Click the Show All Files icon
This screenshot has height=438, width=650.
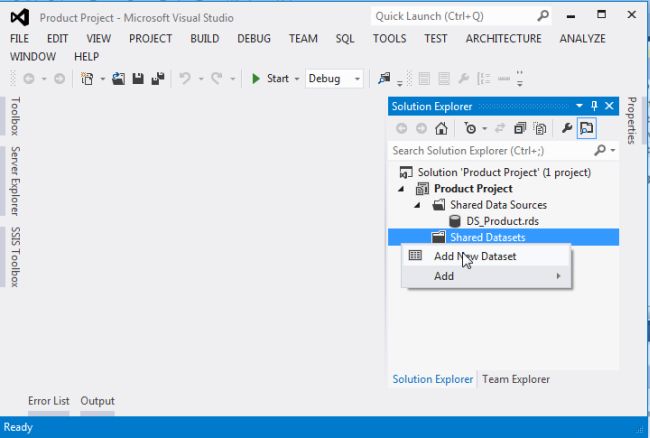(540, 128)
